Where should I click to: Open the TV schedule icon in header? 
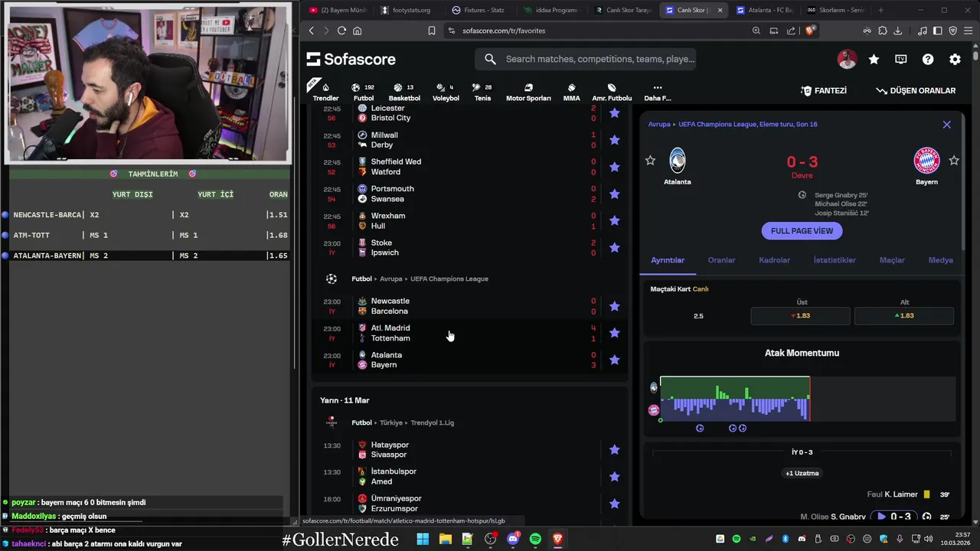click(901, 59)
